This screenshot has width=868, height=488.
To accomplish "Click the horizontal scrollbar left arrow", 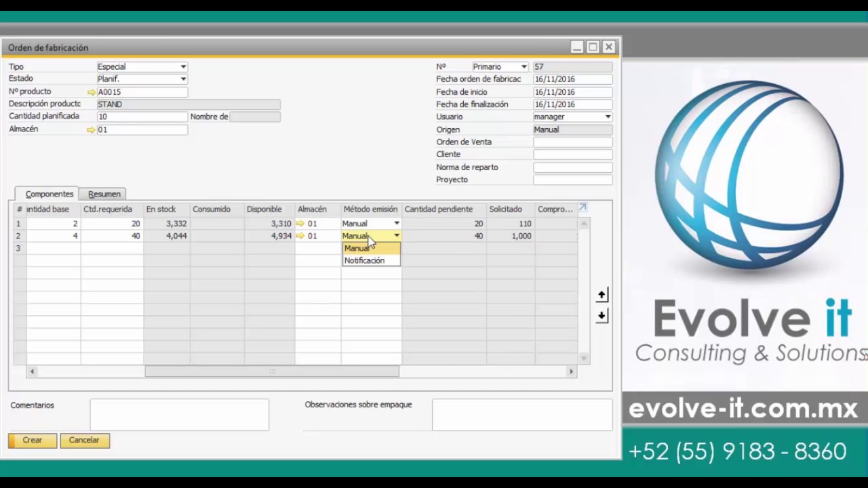I will click(x=32, y=371).
